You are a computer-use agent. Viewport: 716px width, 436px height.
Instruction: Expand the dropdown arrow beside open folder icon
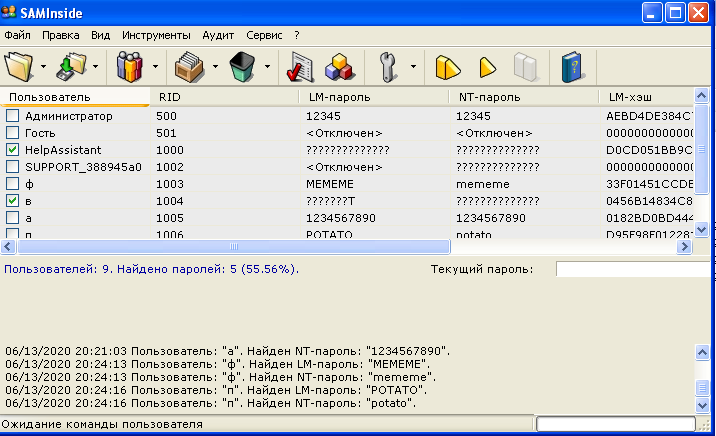point(43,67)
